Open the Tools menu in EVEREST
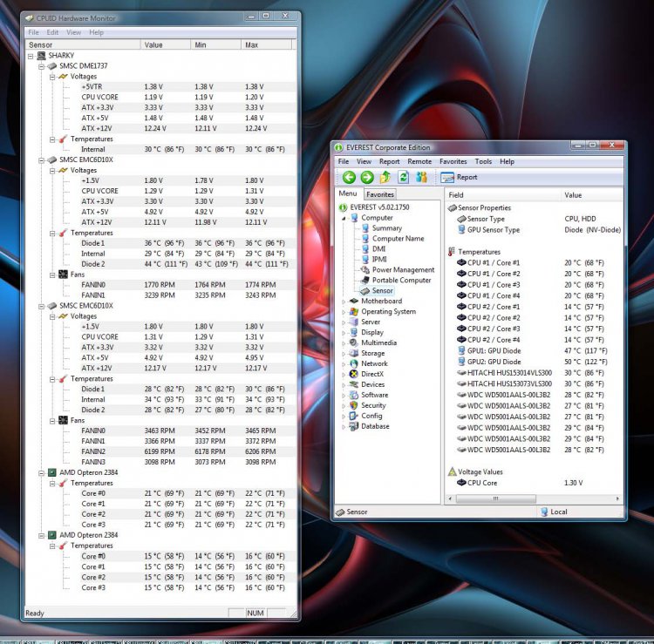Viewport: 654px width, 644px height. tap(483, 161)
